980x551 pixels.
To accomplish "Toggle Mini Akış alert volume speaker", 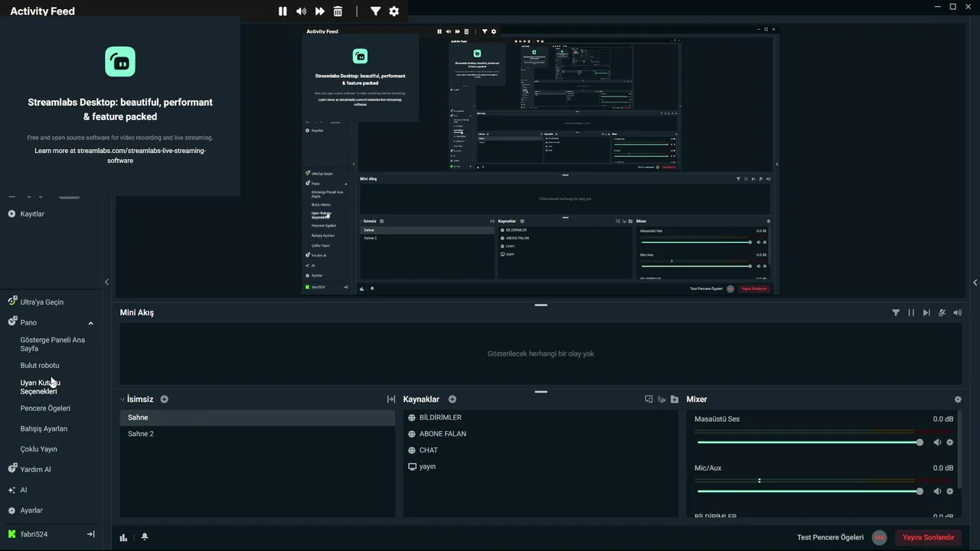I will coord(957,312).
